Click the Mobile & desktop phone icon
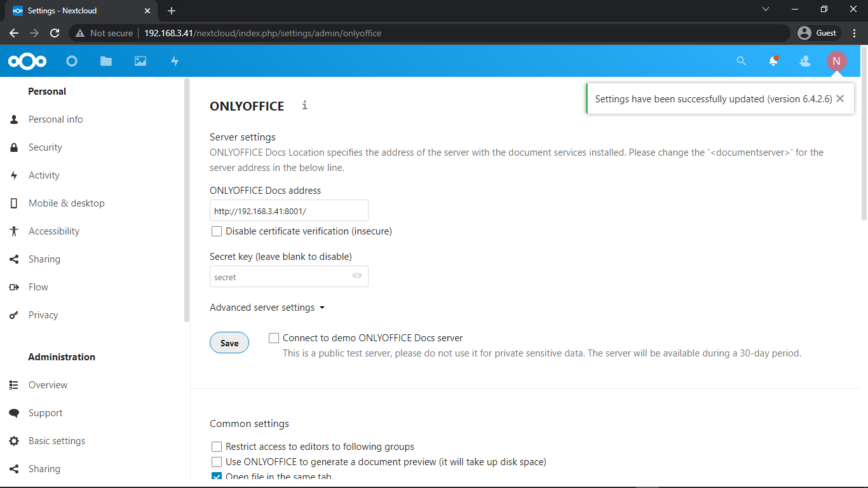Screen dimensions: 868x488 click(14, 203)
